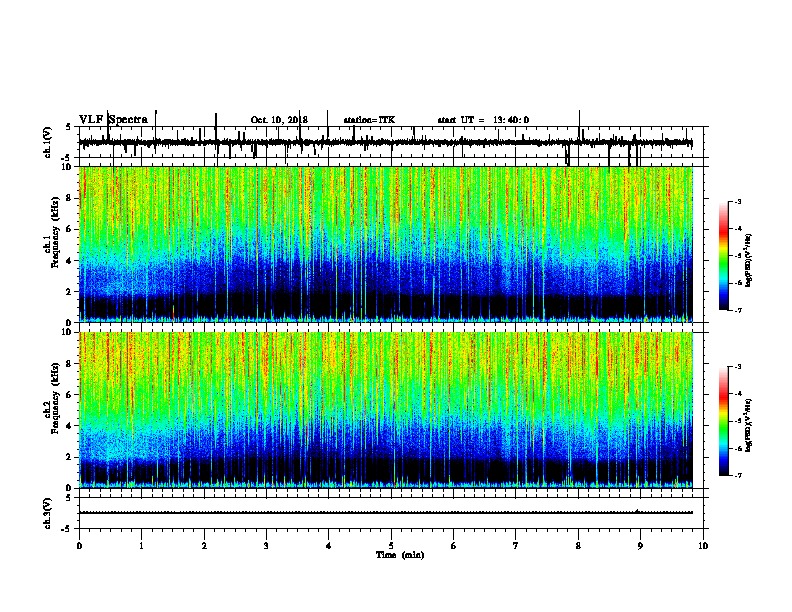The image size is (792, 612).
Task: Click the '-3' label on ch.1 color bar
Action: pyautogui.click(x=738, y=202)
